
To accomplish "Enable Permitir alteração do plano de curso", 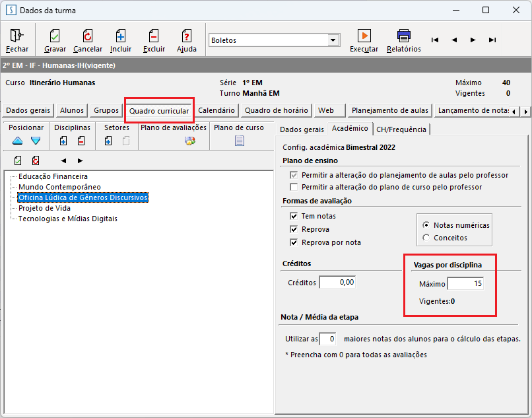I will pyautogui.click(x=294, y=187).
